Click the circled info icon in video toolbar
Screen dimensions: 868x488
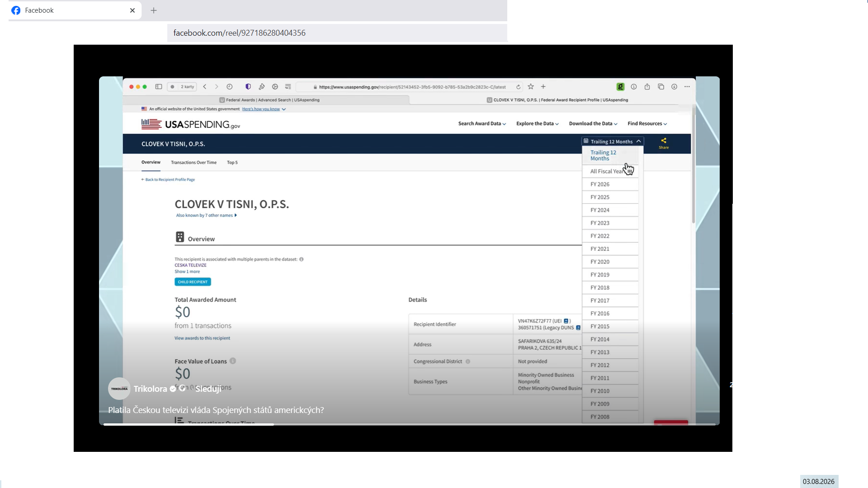point(634,87)
